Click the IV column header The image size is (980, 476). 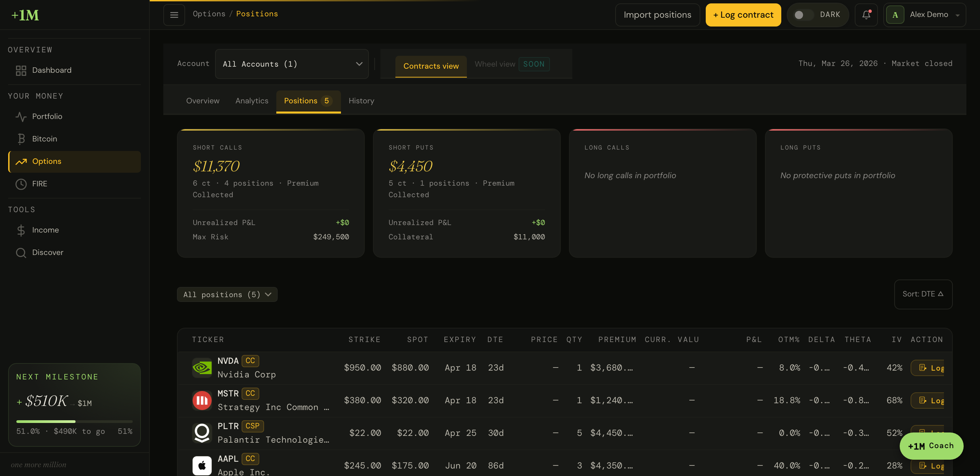pos(896,340)
